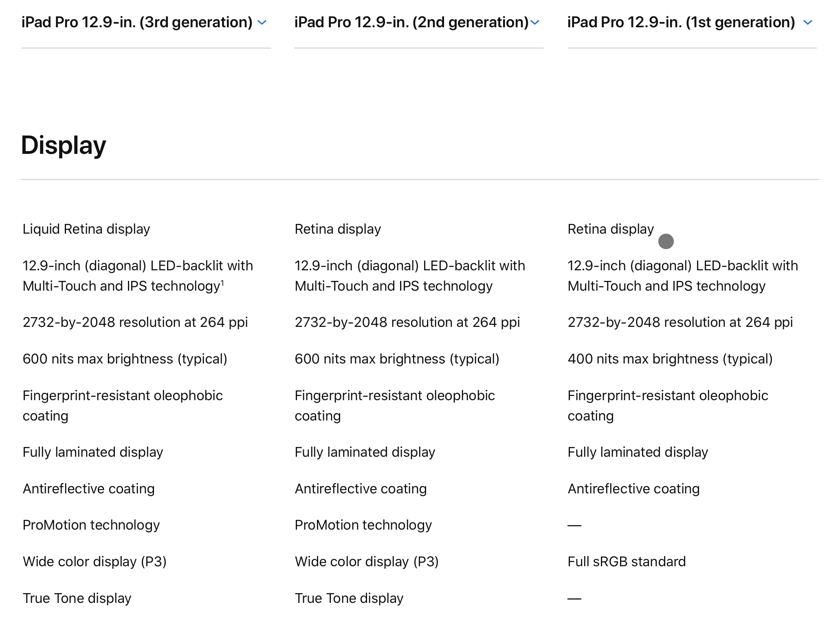Click the 400 nits max brightness spec
840x644 pixels.
coord(670,359)
